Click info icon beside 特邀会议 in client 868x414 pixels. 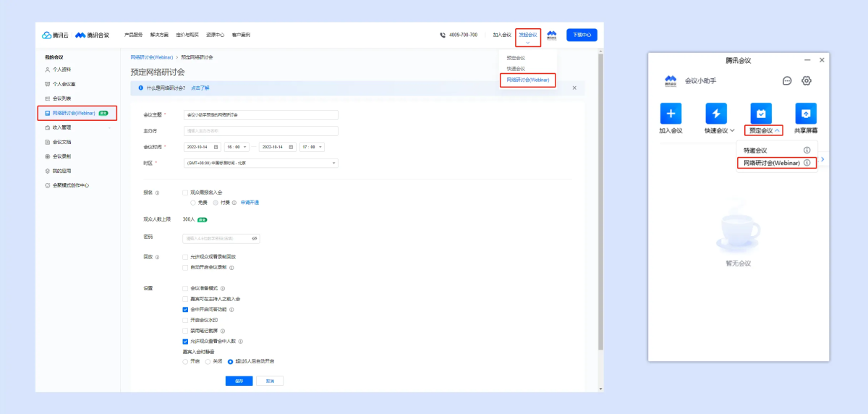coord(807,151)
